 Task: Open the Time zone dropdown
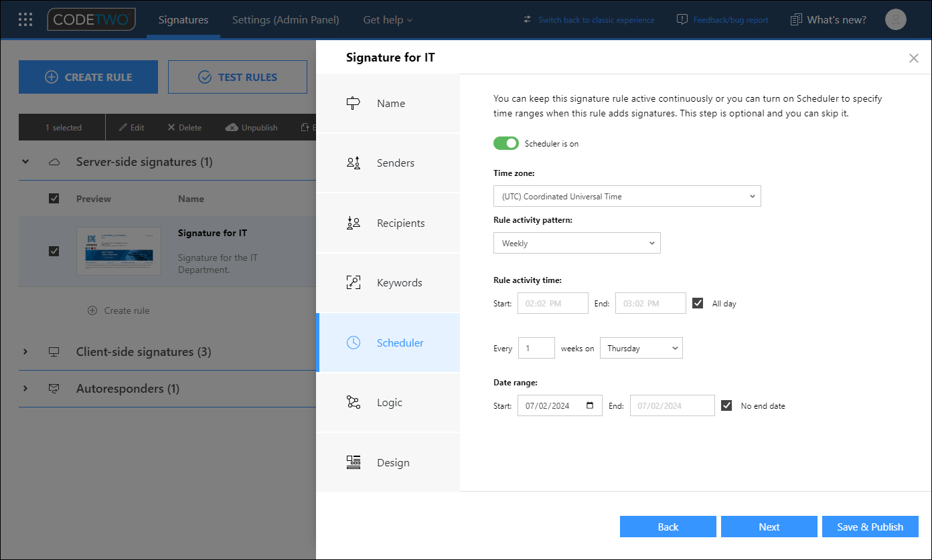click(x=627, y=196)
